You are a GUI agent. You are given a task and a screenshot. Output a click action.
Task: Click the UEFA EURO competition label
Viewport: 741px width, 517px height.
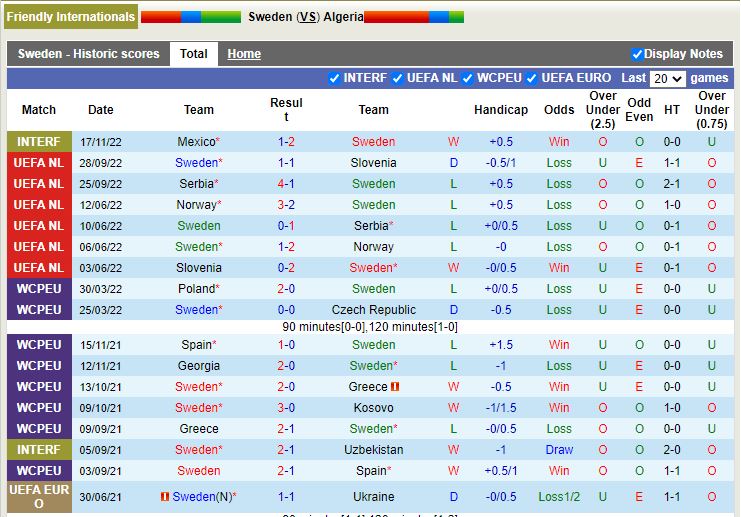pyautogui.click(x=39, y=497)
